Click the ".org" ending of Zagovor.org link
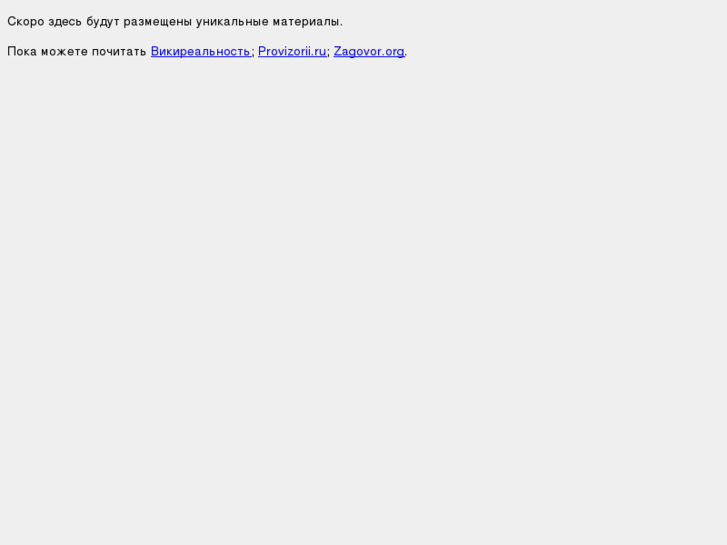This screenshot has height=545, width=727. 393,52
